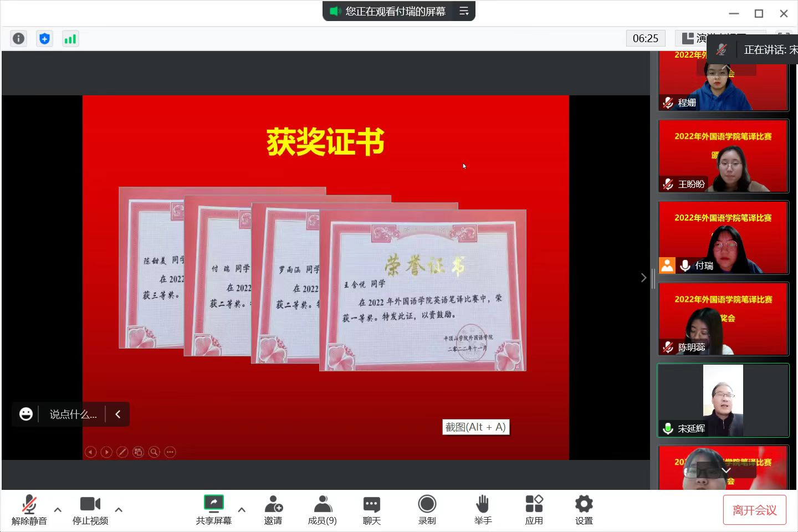
Task: Click the emoji smiley icon
Action: (25, 414)
